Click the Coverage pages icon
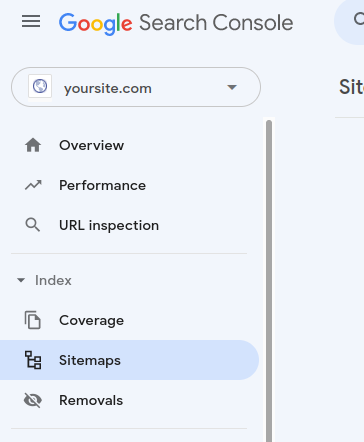 (33, 320)
